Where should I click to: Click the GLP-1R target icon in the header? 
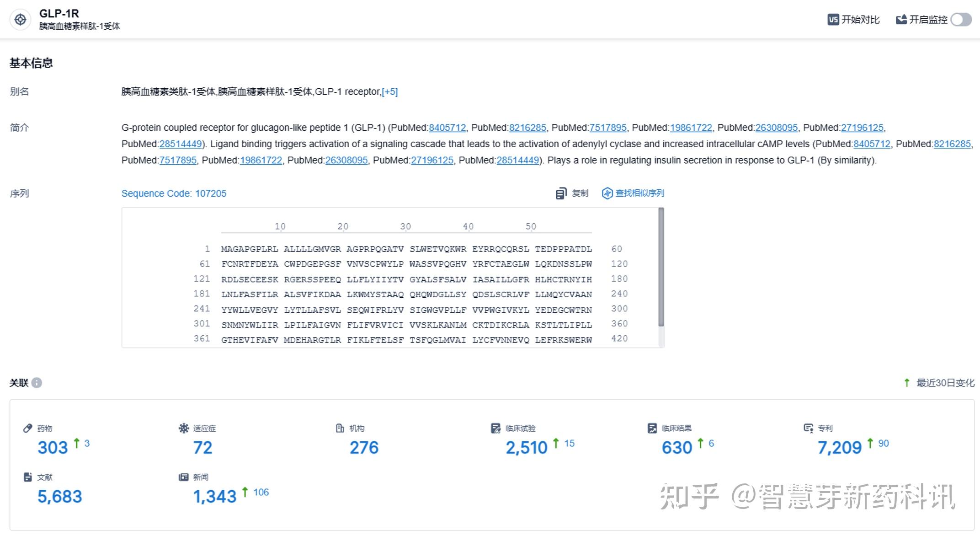click(x=20, y=20)
